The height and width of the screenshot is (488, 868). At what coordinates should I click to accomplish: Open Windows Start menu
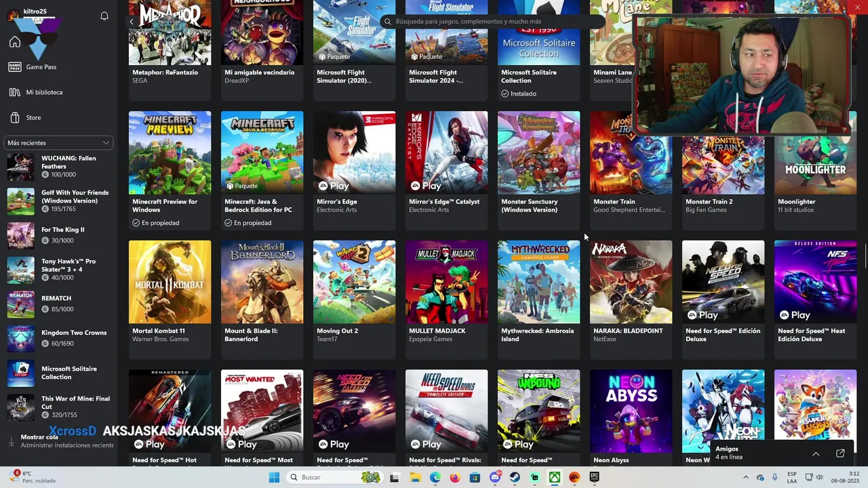tap(274, 478)
